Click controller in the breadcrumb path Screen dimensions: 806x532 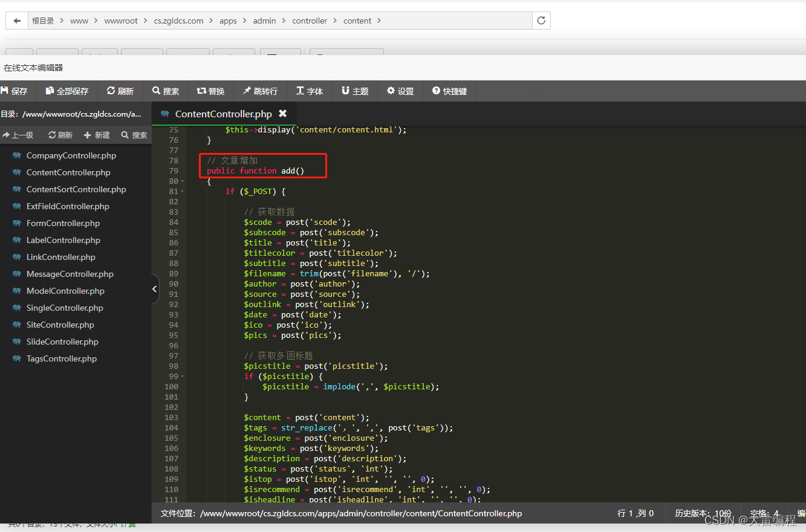(310, 21)
